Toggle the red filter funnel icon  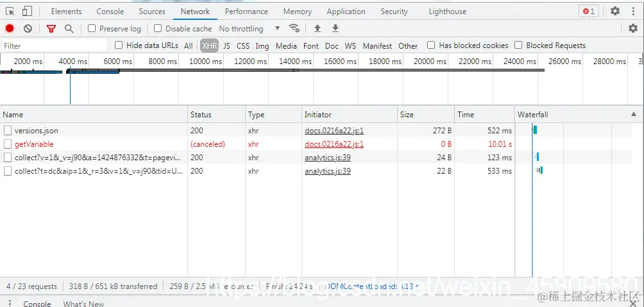point(51,28)
